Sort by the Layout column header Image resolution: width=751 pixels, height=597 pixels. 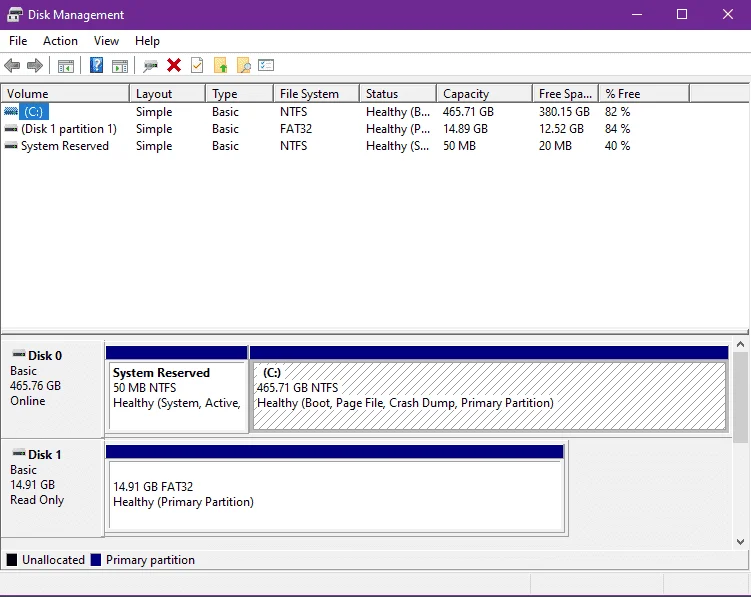(168, 94)
